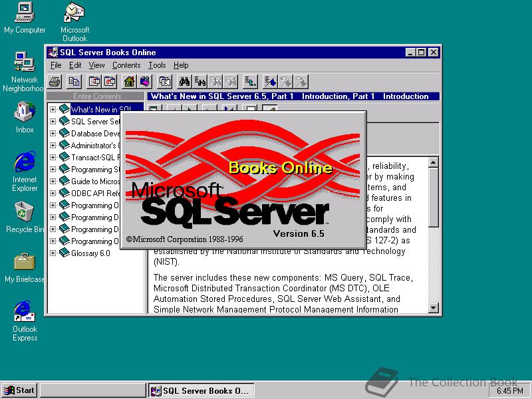
Task: Expand the SQL Server Setup node
Action: click(x=53, y=121)
